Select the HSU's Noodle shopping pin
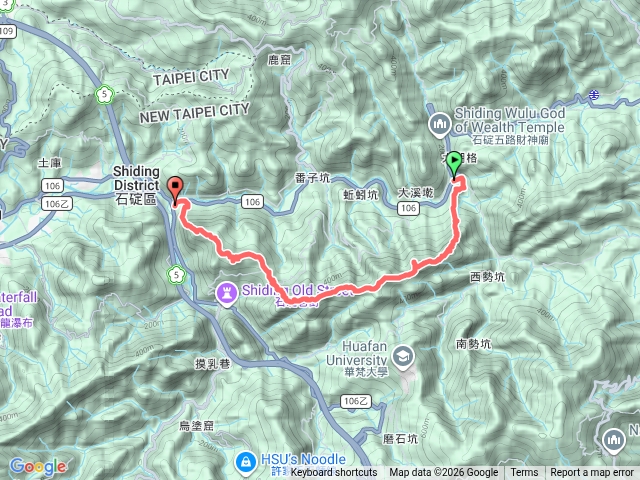 point(246,463)
